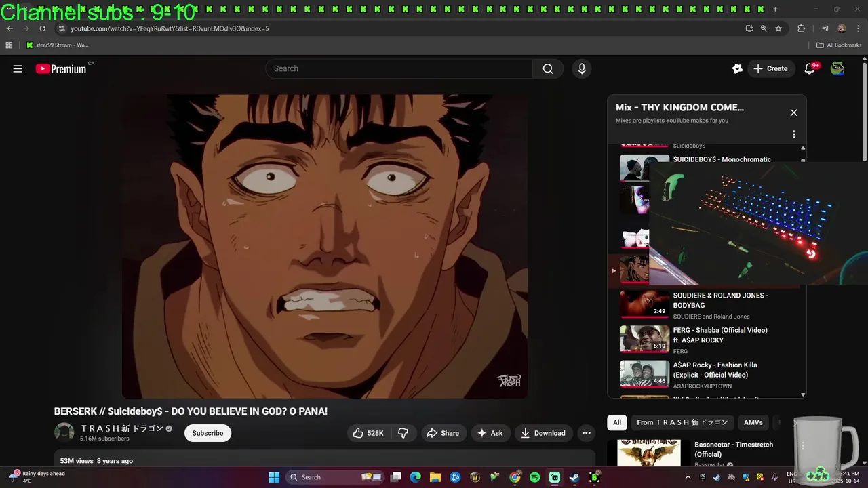The image size is (868, 488).
Task: Open All Bookmarks folder
Action: point(838,45)
